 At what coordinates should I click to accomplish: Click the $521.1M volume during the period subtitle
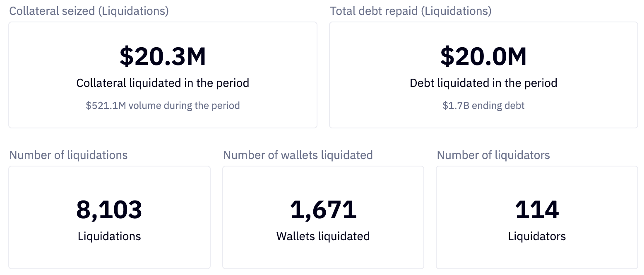163,106
